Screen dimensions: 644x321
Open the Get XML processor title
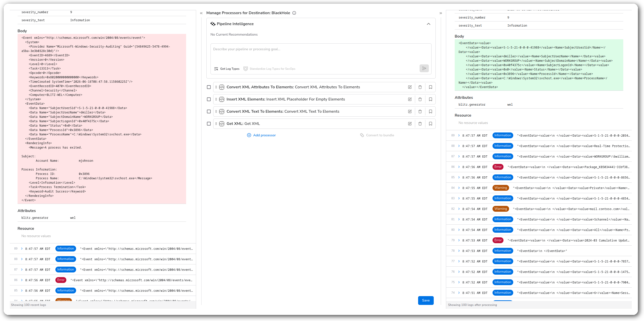point(243,123)
